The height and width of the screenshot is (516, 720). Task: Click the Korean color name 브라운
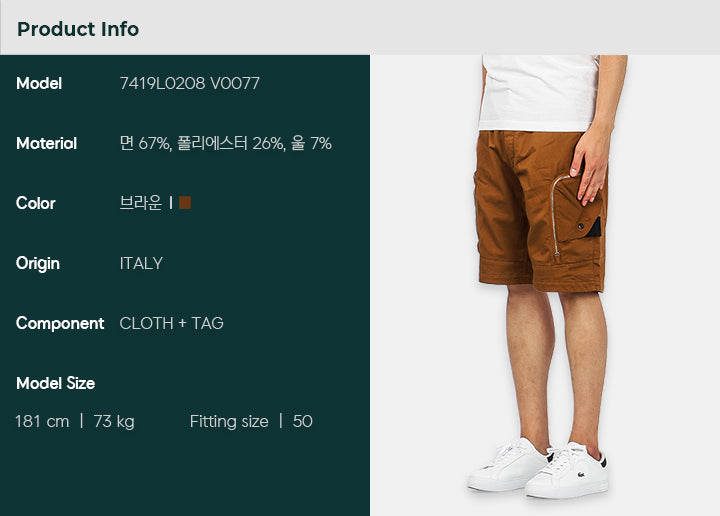pos(141,202)
